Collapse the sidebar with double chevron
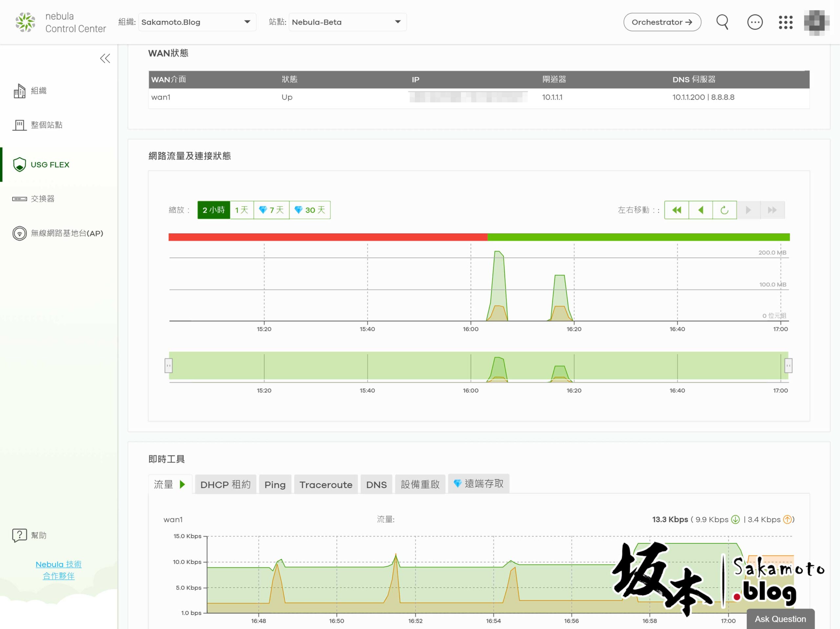The height and width of the screenshot is (629, 840). (x=105, y=58)
